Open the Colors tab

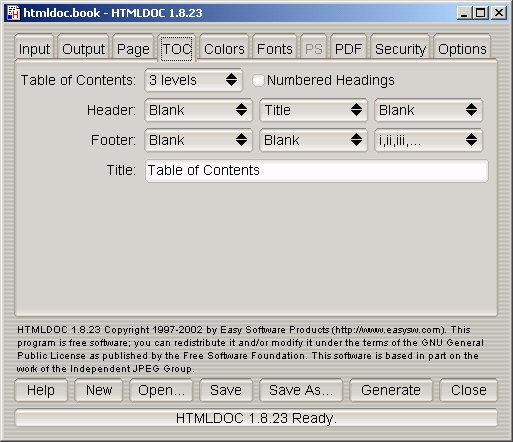224,48
